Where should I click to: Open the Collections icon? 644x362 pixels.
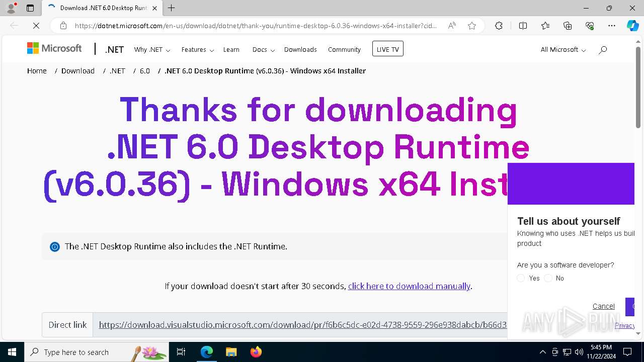[568, 26]
